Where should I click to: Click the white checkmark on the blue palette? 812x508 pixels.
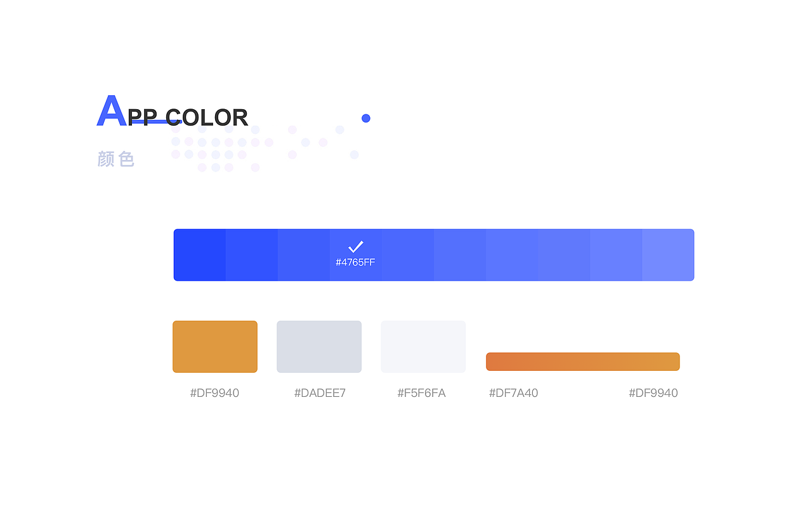tap(355, 246)
